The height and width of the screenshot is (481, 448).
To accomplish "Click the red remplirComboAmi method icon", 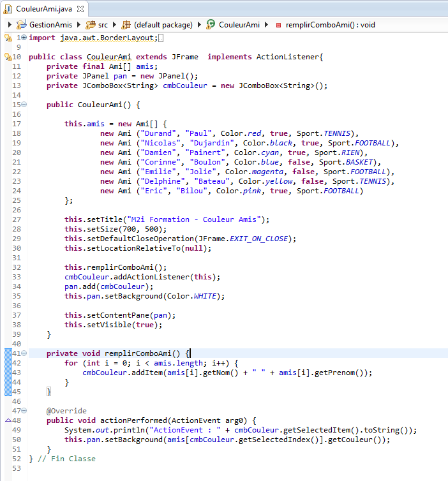I will point(278,25).
